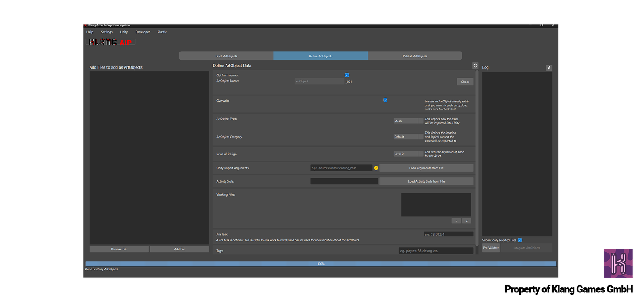Click the broom icon to clear the Log
The width and height of the screenshot is (644, 305).
click(549, 68)
